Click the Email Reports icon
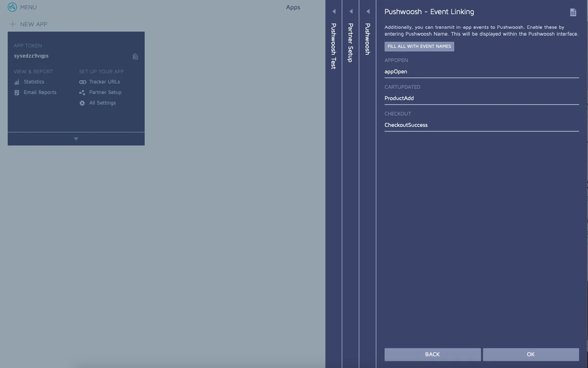588x368 pixels. pos(17,92)
